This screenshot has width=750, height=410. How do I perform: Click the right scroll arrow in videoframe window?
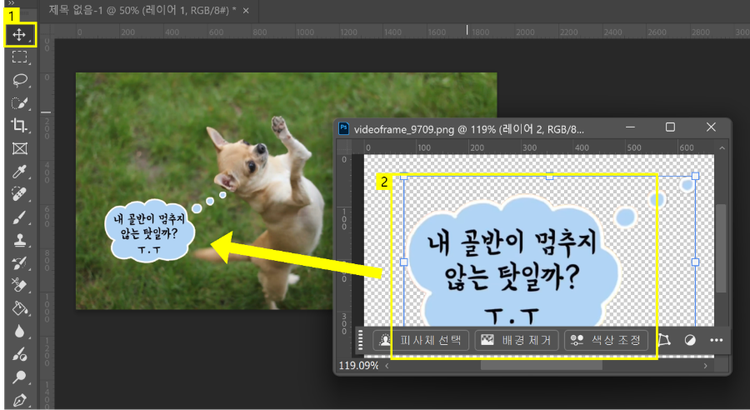coord(706,366)
